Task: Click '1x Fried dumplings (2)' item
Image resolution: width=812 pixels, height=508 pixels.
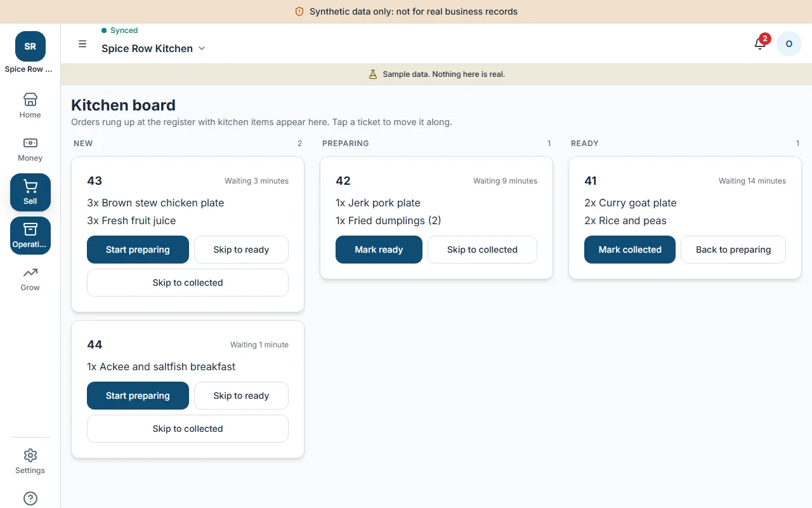Action: click(388, 221)
